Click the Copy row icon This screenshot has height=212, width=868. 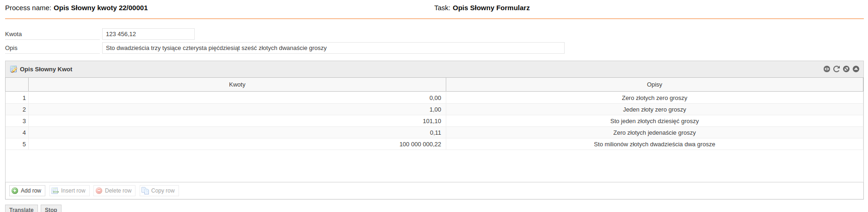point(145,191)
